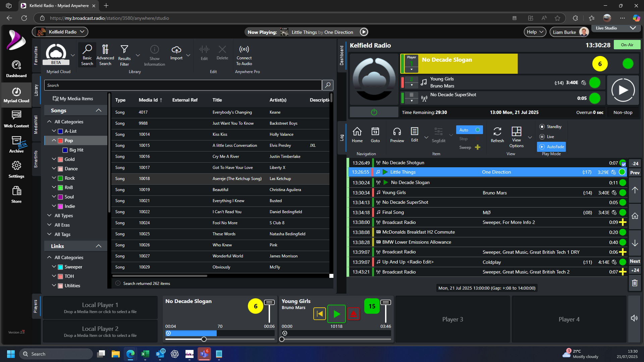This screenshot has height=362, width=644.
Task: Jump back with -24 button
Action: coord(635,164)
